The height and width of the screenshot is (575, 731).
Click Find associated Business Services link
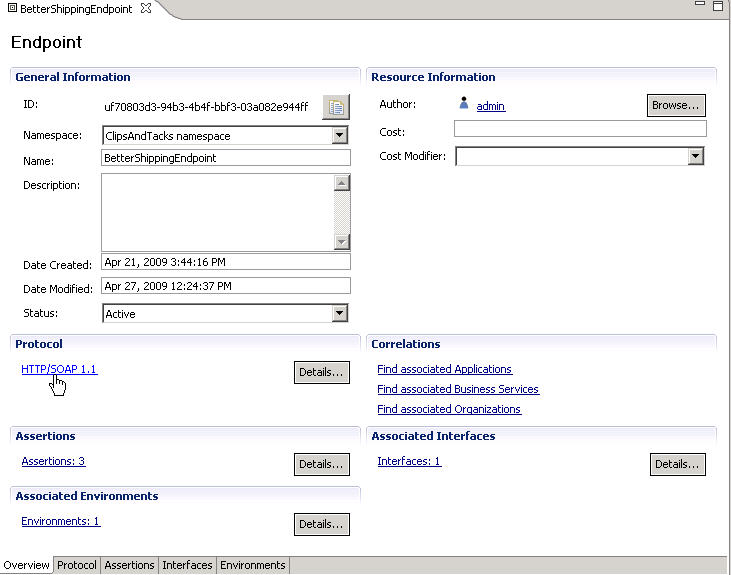pyautogui.click(x=457, y=389)
